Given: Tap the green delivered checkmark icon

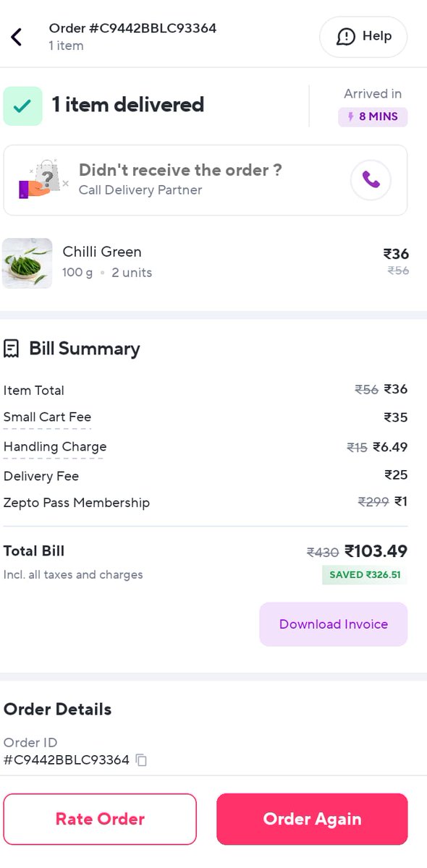Looking at the screenshot, I should click(23, 106).
